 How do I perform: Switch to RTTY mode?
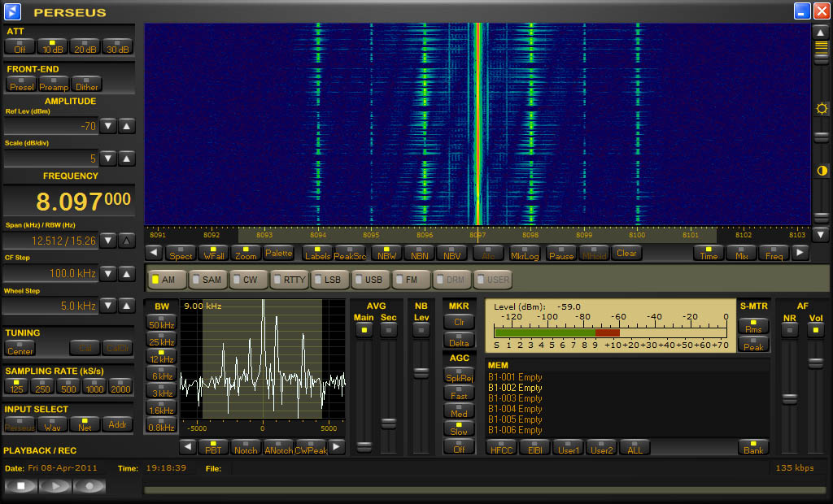(x=290, y=280)
